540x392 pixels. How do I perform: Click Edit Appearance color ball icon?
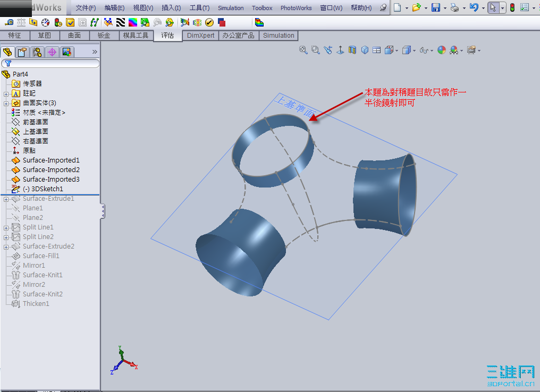coord(442,50)
